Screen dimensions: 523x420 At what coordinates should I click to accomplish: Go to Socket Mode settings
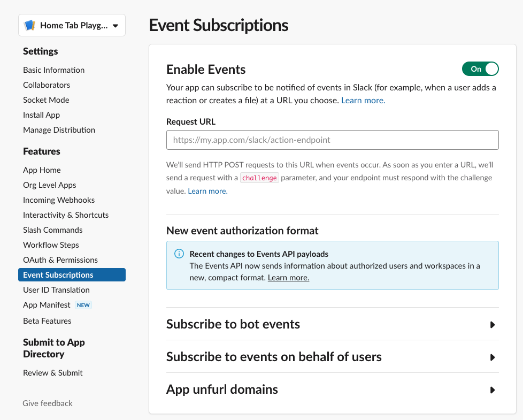pyautogui.click(x=46, y=100)
